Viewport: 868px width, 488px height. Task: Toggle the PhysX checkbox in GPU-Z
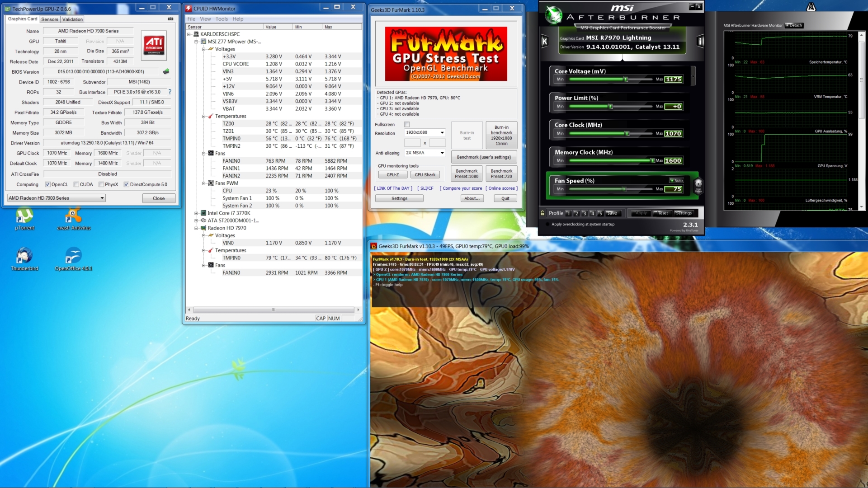coord(101,184)
